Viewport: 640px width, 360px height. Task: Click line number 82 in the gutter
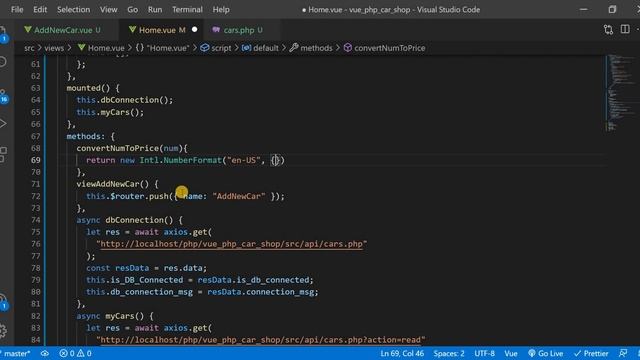point(36,316)
